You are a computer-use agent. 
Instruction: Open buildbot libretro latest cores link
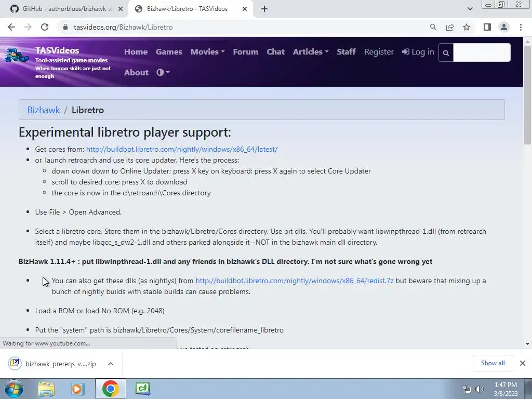(182, 149)
